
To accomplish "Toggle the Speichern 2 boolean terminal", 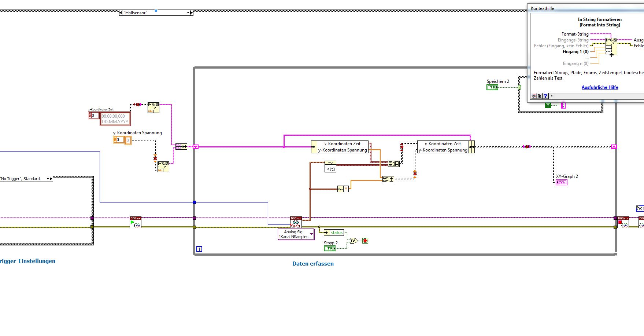I will coord(492,87).
